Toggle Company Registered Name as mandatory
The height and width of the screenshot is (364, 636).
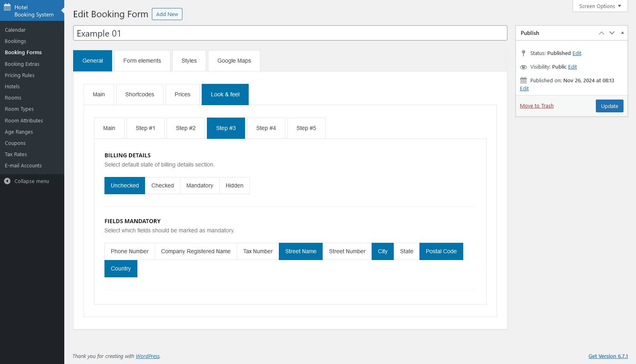(x=196, y=251)
